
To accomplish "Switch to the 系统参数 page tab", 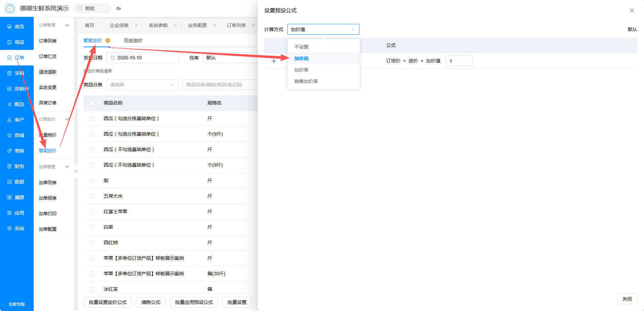I will (158, 25).
